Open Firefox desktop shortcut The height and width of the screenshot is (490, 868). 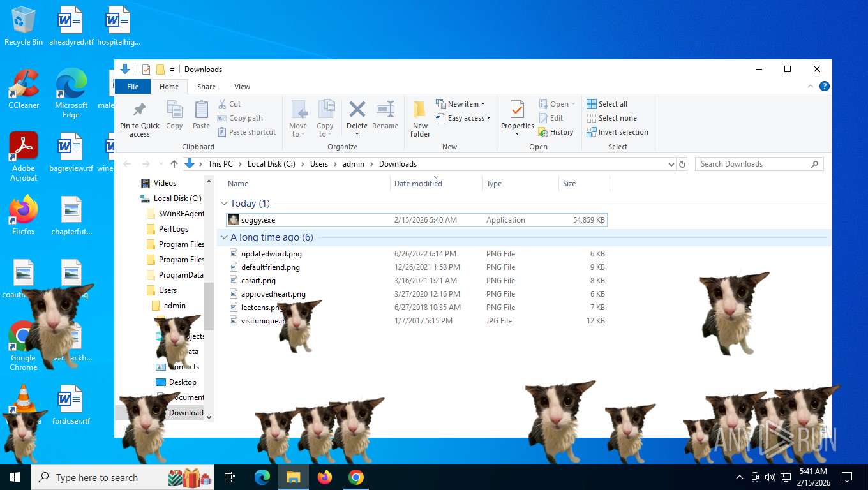(24, 215)
